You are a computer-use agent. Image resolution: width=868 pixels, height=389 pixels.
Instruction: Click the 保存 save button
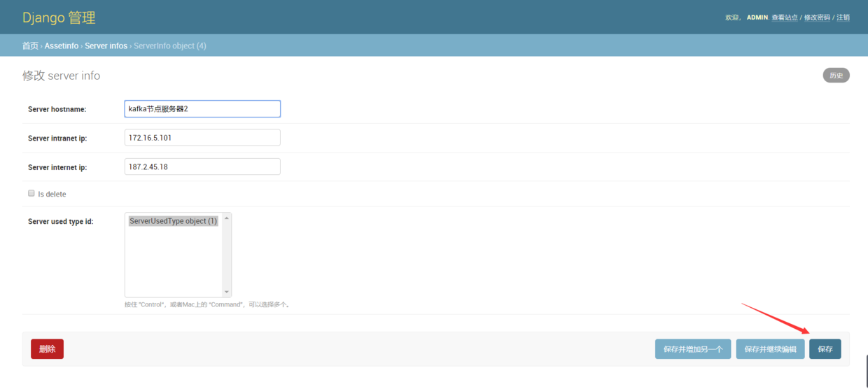[x=825, y=349]
